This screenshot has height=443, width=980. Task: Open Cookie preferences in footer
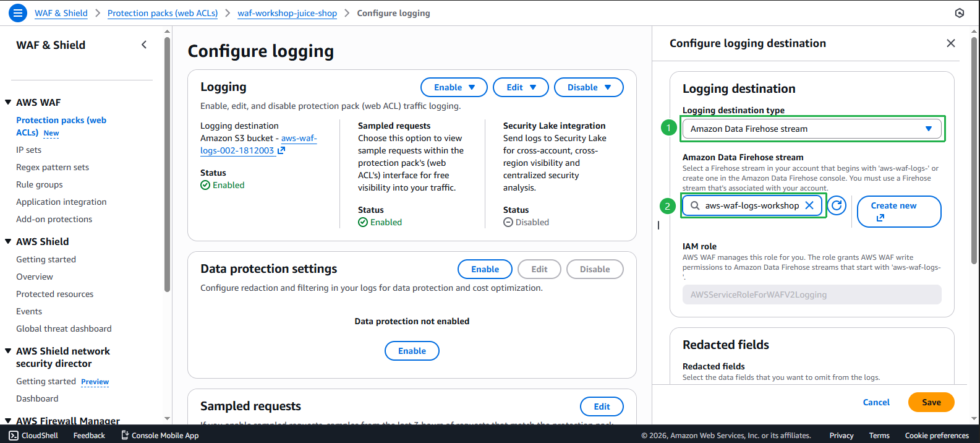(x=937, y=436)
